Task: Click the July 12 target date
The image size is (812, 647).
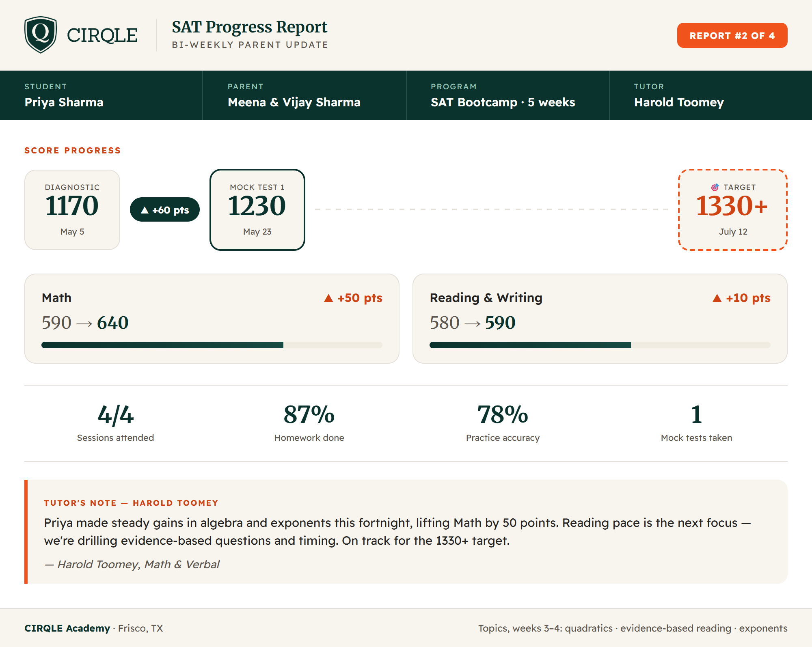Action: [733, 232]
